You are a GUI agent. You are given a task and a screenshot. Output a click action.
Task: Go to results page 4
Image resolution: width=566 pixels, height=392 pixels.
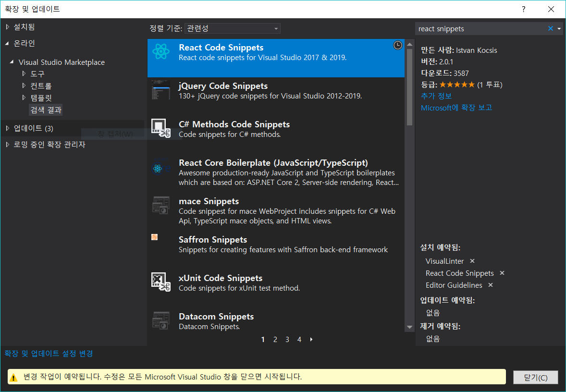coord(299,339)
